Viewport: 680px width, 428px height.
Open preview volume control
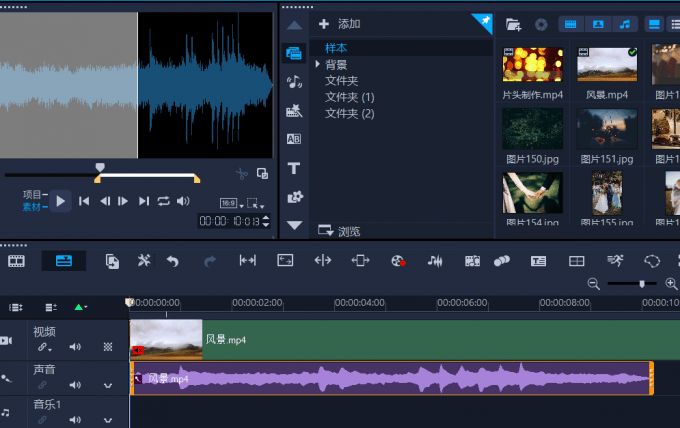point(183,201)
